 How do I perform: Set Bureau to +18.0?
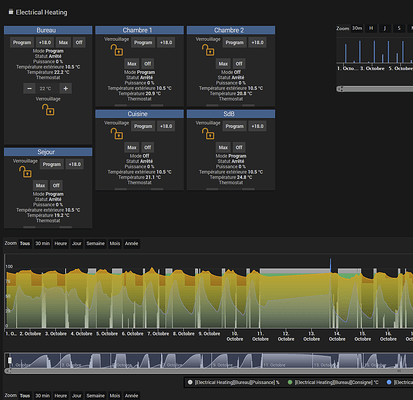pyautogui.click(x=45, y=42)
